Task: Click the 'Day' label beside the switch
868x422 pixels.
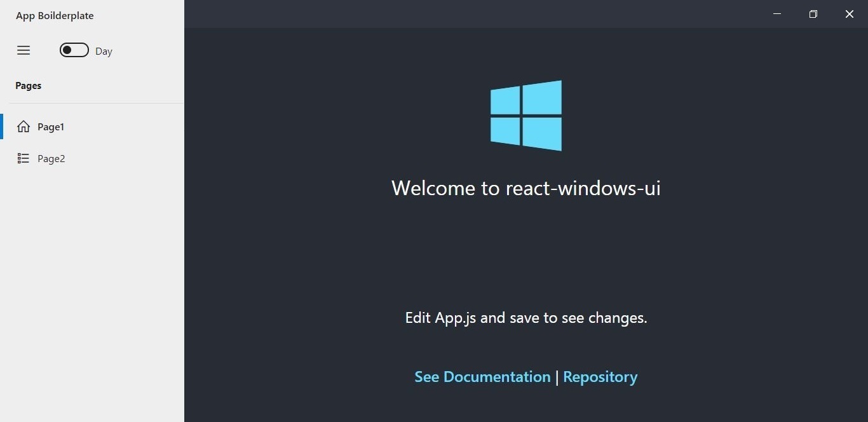Action: click(x=104, y=51)
